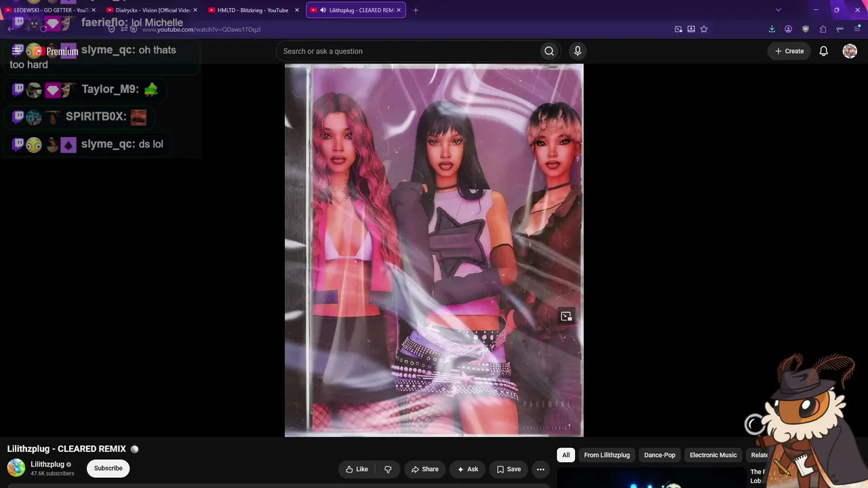Click the video player artwork
This screenshot has width=868, height=488.
[434, 250]
